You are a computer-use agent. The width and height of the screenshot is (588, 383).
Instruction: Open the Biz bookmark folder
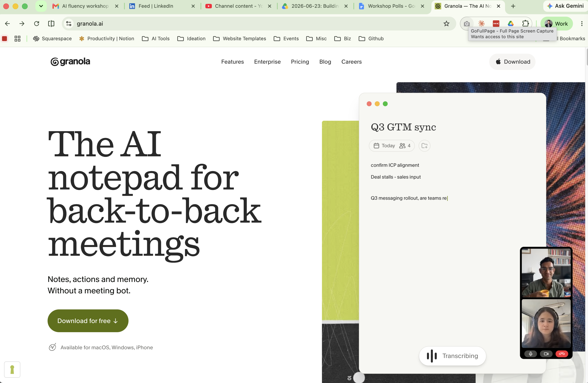[x=342, y=39]
